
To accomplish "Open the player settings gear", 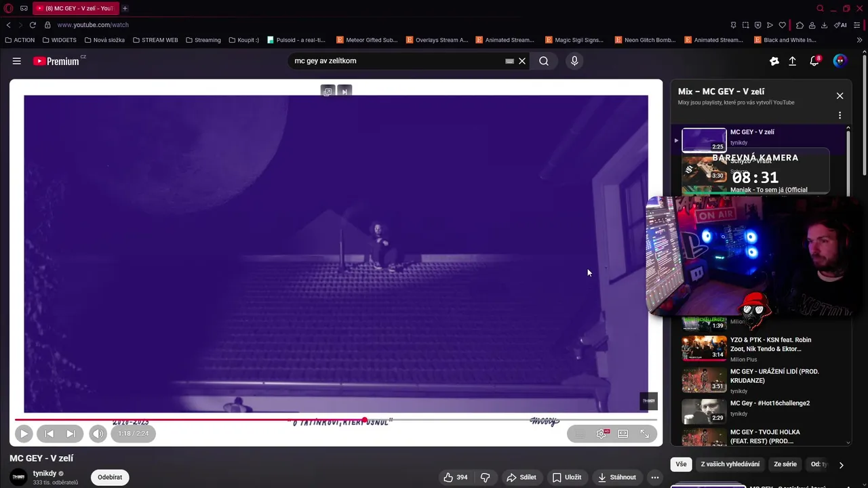I will (601, 434).
